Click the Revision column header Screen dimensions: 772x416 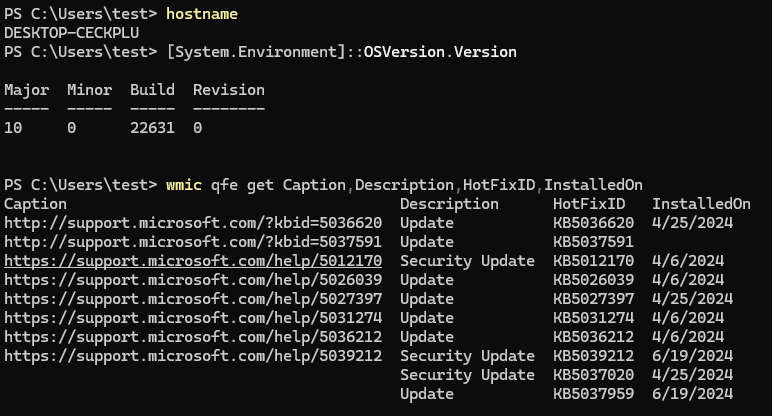(x=229, y=90)
